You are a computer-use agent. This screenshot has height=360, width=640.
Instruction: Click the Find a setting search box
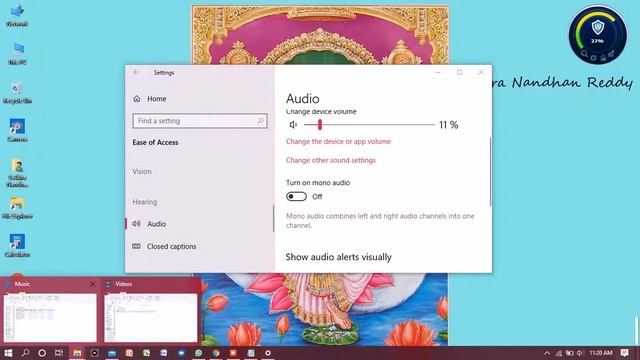coord(200,121)
